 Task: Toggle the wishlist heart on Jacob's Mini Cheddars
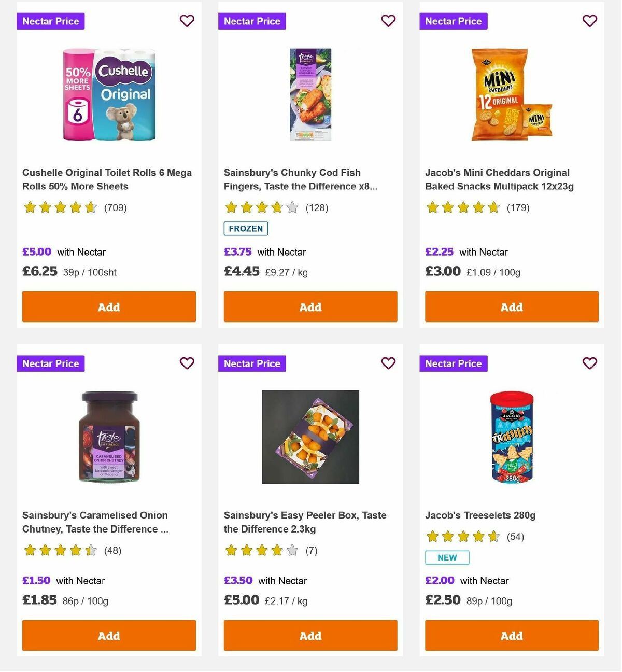point(589,21)
